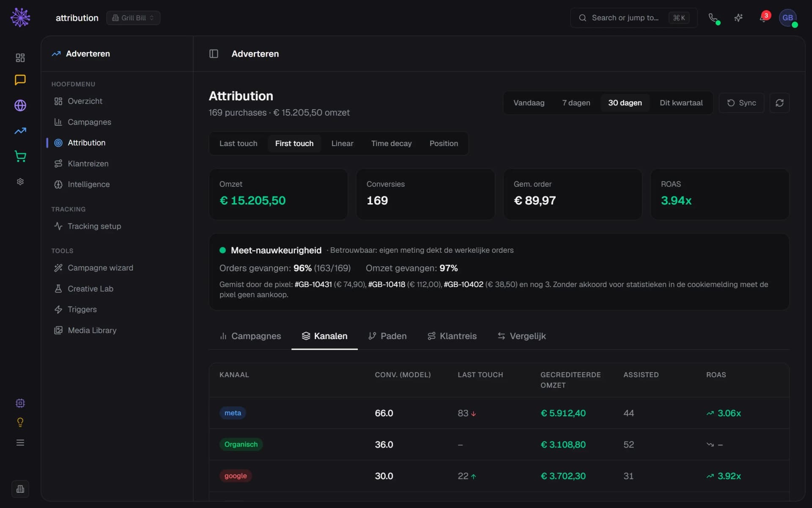Image resolution: width=812 pixels, height=508 pixels.
Task: Select the Linear attribution model
Action: 342,144
